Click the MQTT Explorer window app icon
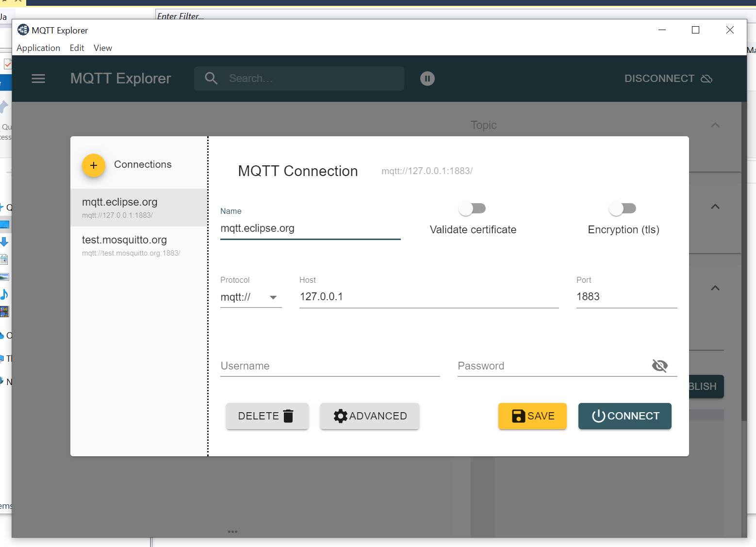Viewport: 756px width, 547px height. (x=23, y=30)
